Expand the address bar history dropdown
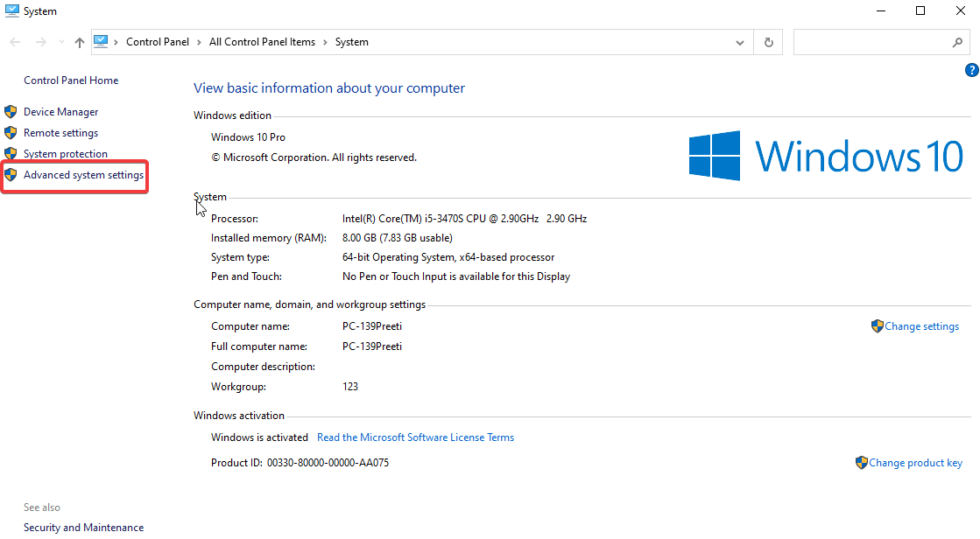980x539 pixels. coord(740,43)
